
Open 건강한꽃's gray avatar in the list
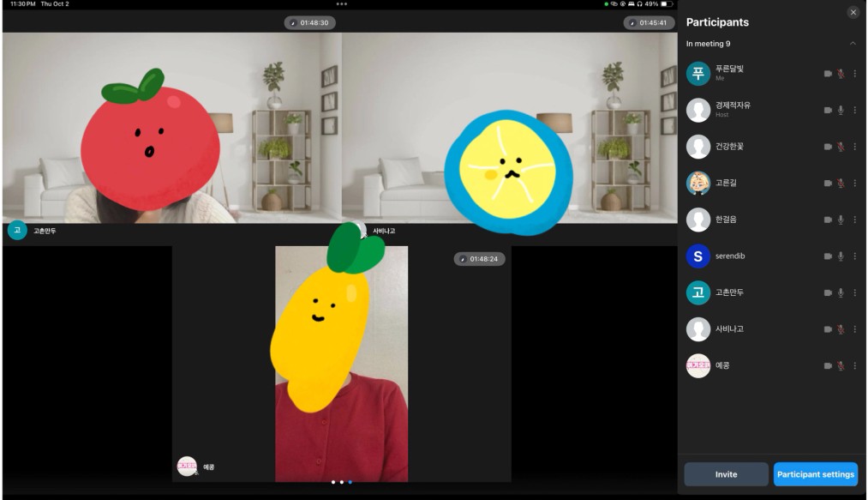point(698,147)
